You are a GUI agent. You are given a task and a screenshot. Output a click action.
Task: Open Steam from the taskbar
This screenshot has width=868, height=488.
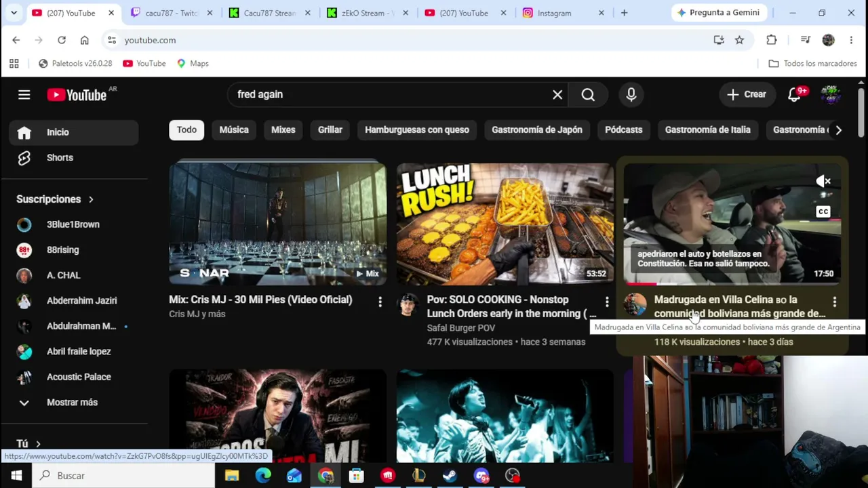tap(450, 476)
